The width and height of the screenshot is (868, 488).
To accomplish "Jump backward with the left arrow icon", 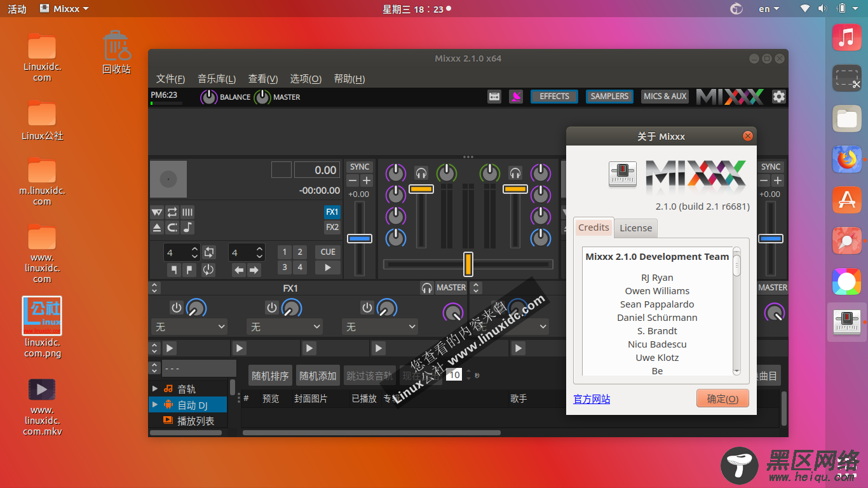I will point(239,270).
